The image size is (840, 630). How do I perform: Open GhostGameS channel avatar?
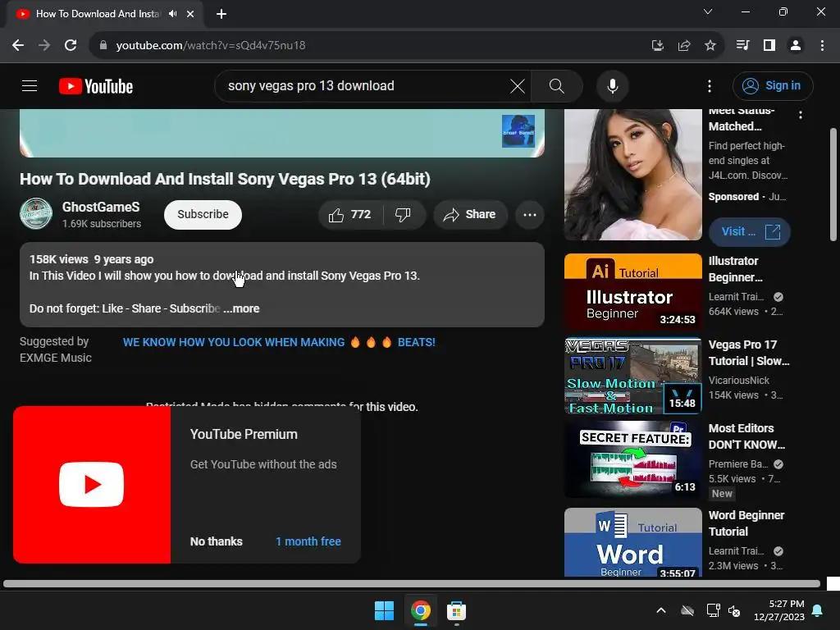coord(36,214)
